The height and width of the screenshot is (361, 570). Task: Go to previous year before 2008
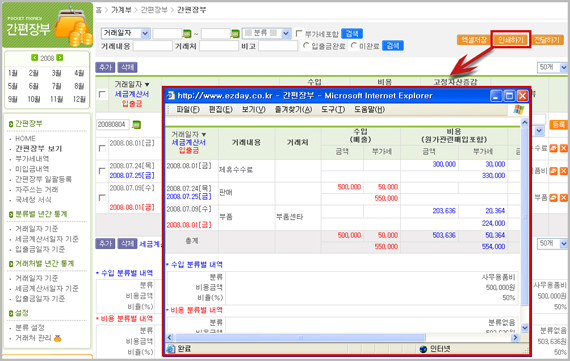(35, 57)
